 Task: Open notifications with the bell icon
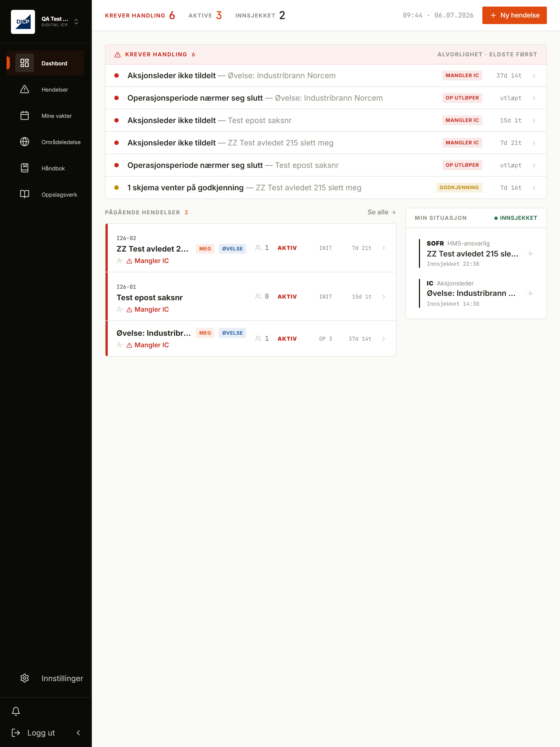coord(16,711)
